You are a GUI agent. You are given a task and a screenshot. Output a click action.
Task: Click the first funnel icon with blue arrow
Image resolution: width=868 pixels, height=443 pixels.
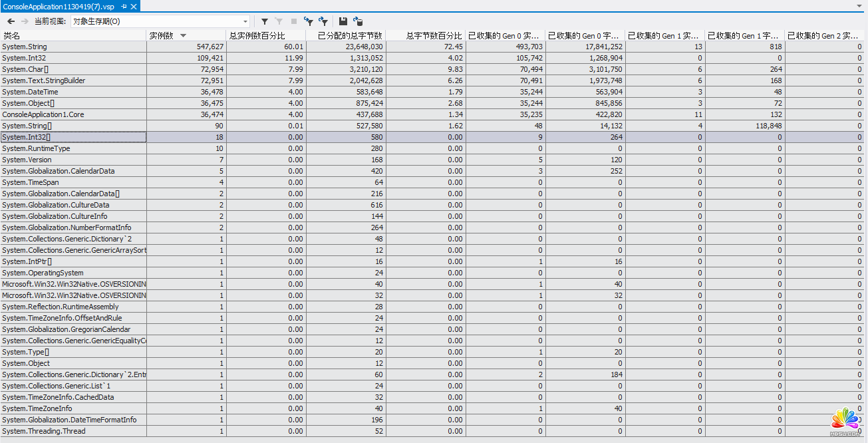click(x=308, y=21)
